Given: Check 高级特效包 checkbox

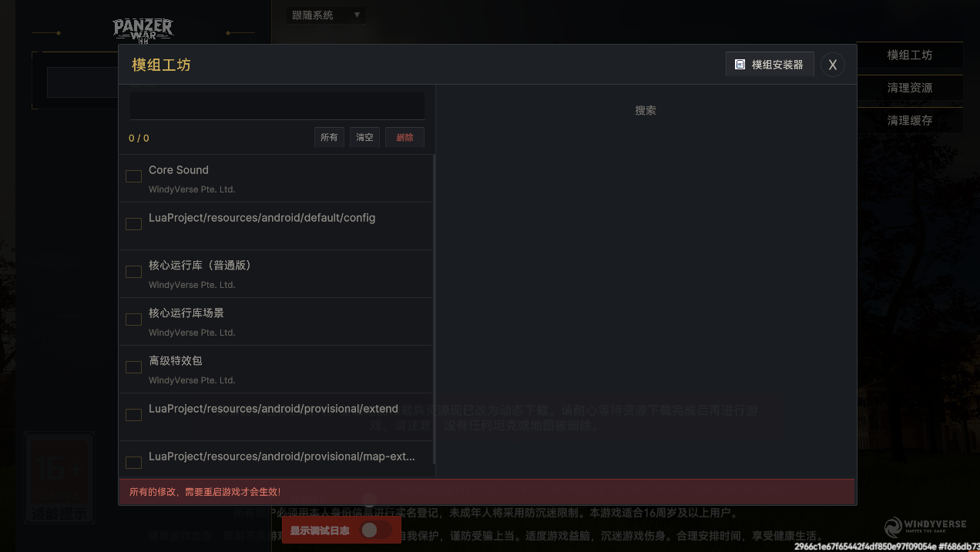Looking at the screenshot, I should coord(133,367).
